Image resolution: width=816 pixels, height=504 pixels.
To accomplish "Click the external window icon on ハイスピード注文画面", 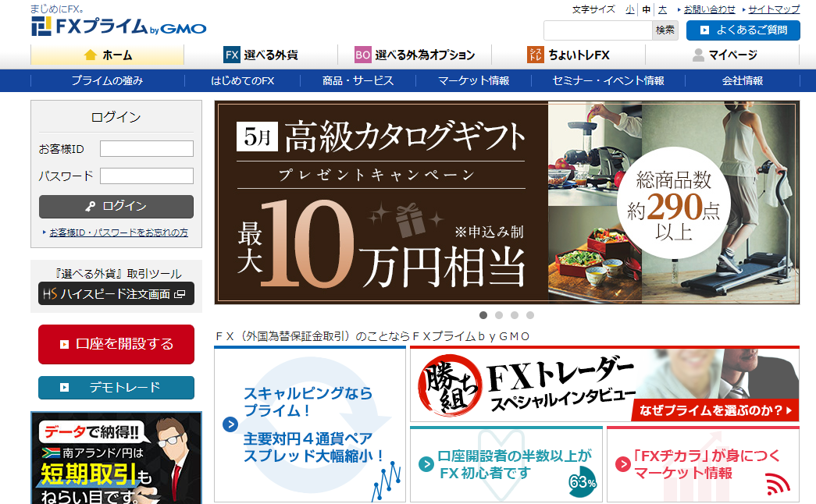I will (x=180, y=294).
